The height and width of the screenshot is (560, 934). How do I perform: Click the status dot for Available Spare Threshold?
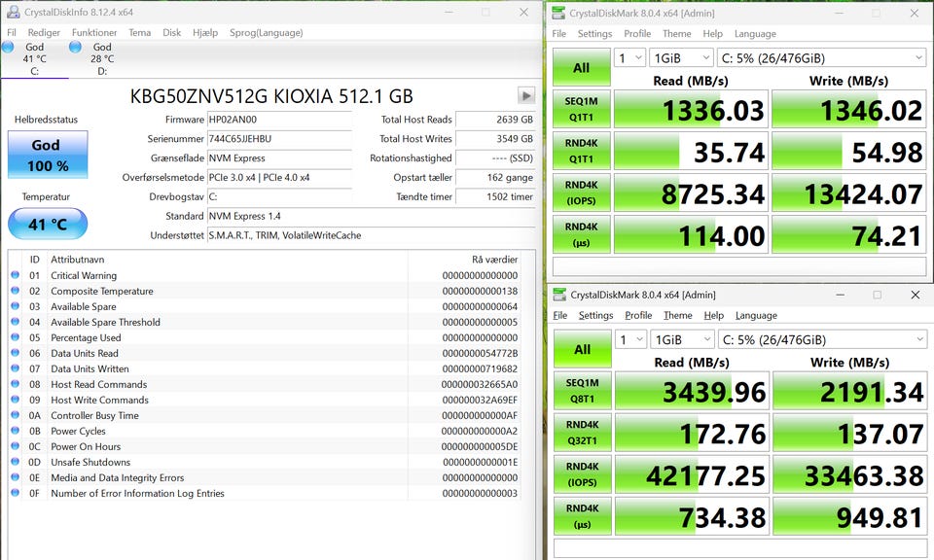pyautogui.click(x=16, y=322)
